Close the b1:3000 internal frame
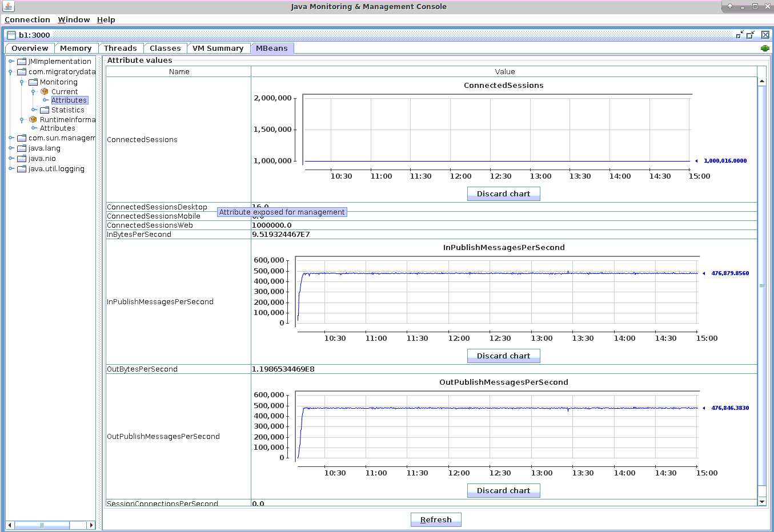 (x=765, y=35)
